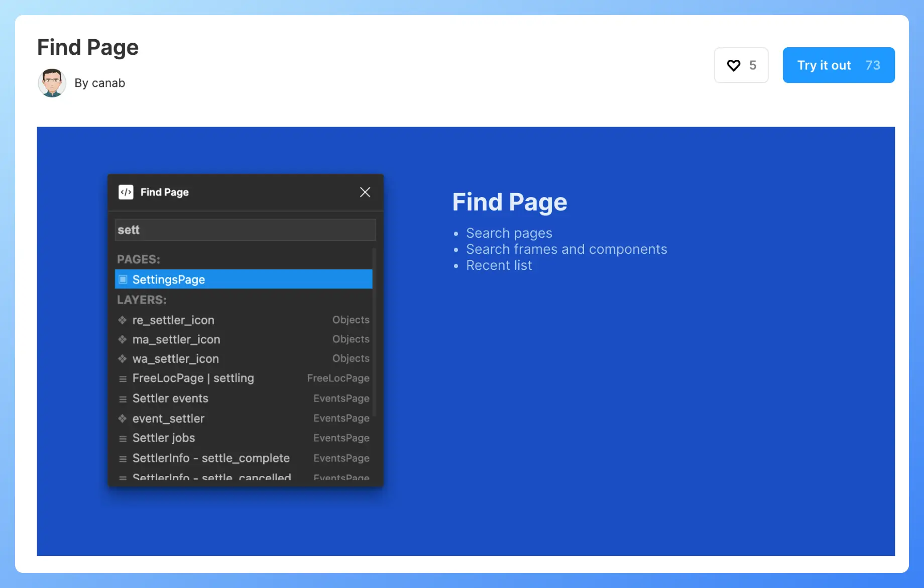Click frame icon beside FreeLocPage | settling
This screenshot has width=924, height=588.
[123, 379]
